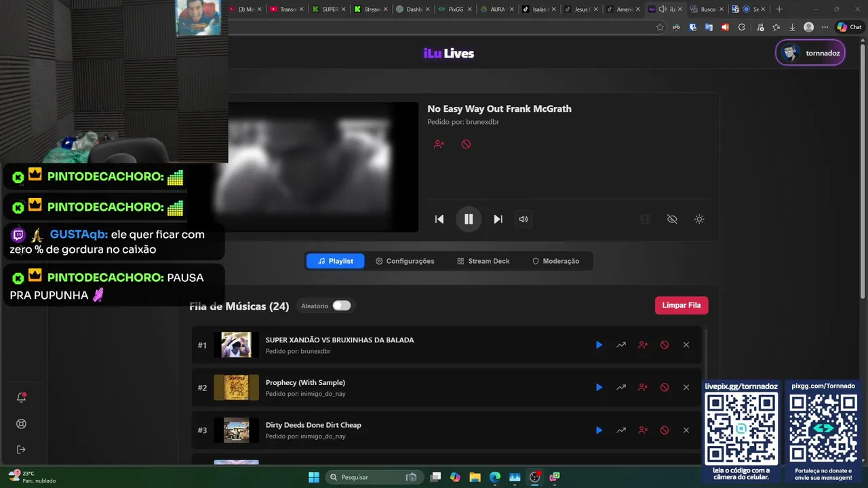Click Limpar Fila button
Screen dimensions: 868x488
pos(682,305)
